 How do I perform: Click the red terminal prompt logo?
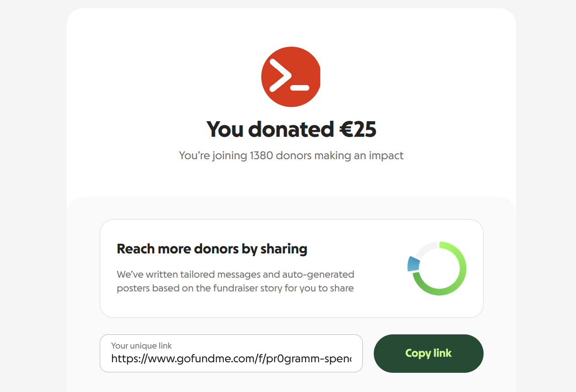pyautogui.click(x=291, y=77)
